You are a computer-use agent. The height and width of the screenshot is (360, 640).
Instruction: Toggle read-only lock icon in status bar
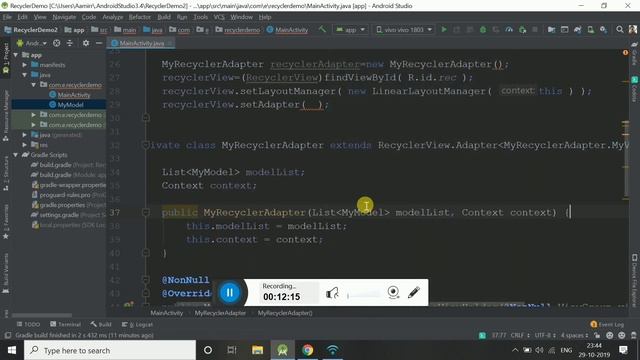tap(597, 335)
